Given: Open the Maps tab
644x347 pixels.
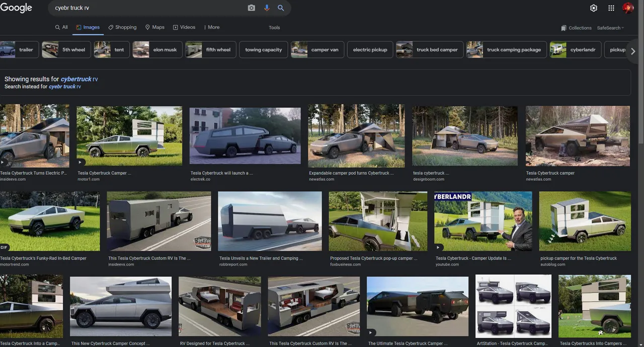Looking at the screenshot, I should pos(155,27).
